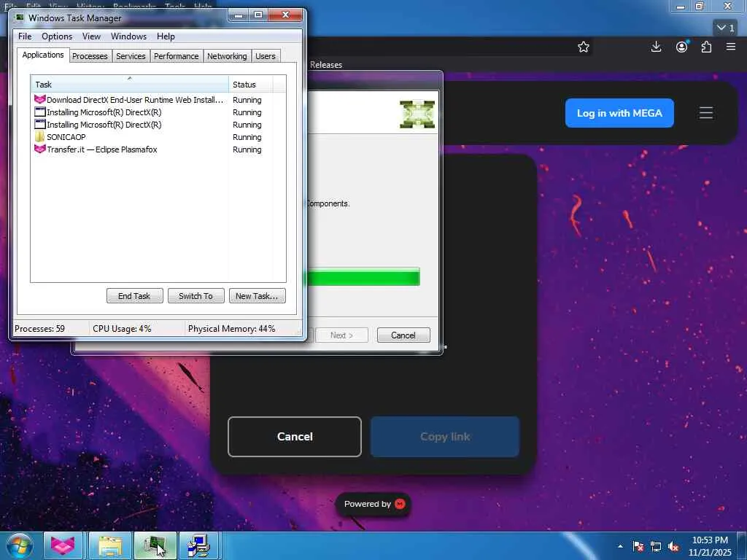Click the SONICAOP folder icon
Image resolution: width=747 pixels, height=560 pixels.
point(39,136)
